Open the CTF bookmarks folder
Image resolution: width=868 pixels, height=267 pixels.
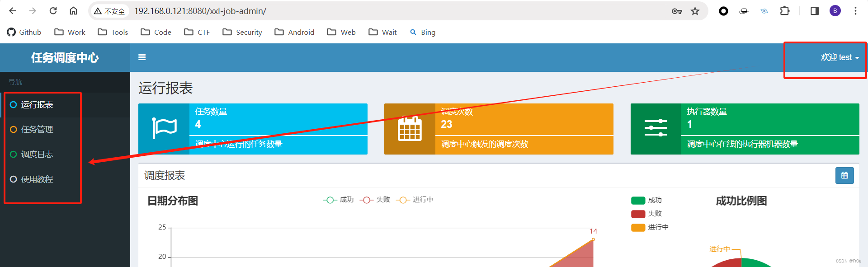[197, 32]
